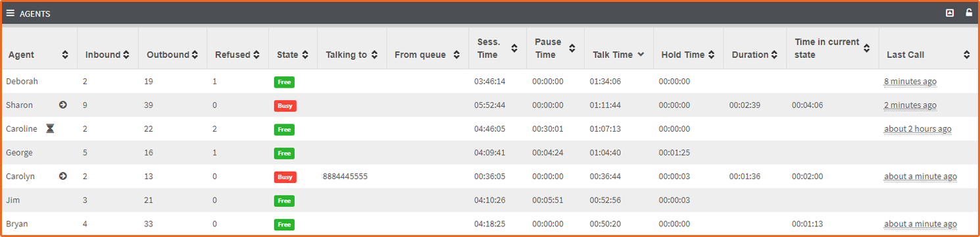The image size is (980, 237).
Task: Click the arrow icon next to Sharon
Action: tap(63, 105)
